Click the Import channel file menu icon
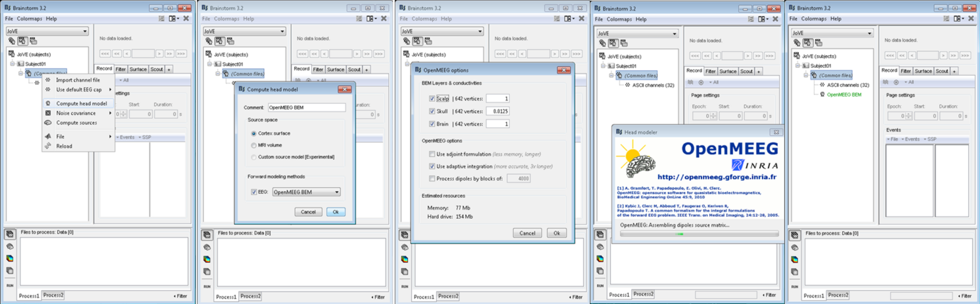This screenshot has width=980, height=304. pyautogui.click(x=48, y=80)
